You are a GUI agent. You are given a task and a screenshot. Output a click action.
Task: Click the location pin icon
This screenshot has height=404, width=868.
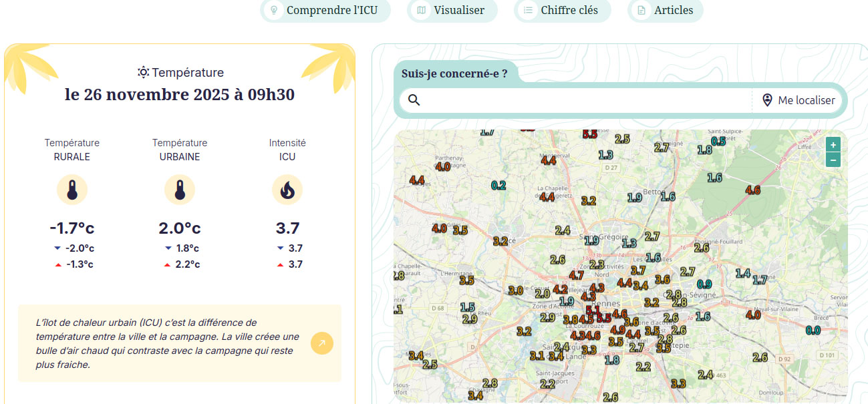point(767,100)
